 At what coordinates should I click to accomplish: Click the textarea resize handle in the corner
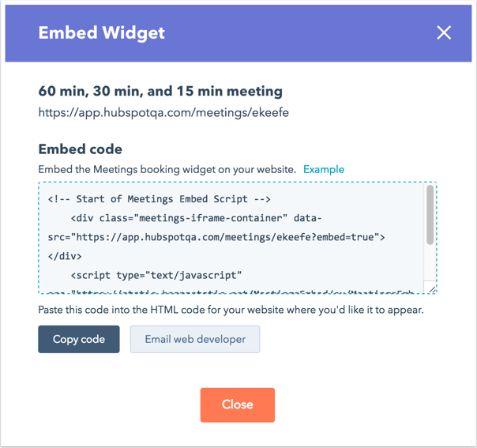tap(432, 289)
